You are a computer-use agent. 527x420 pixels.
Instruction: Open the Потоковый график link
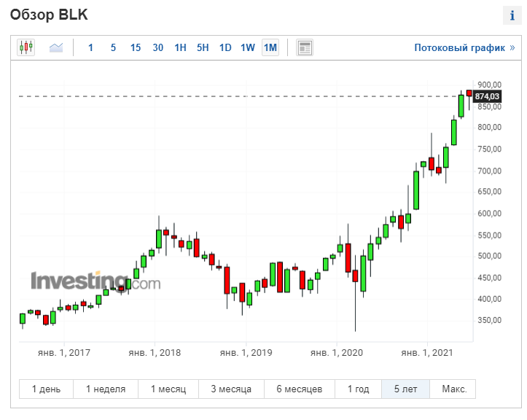pos(464,47)
